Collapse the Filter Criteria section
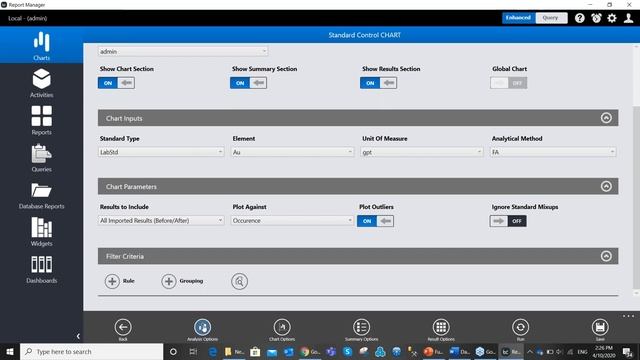 point(606,256)
